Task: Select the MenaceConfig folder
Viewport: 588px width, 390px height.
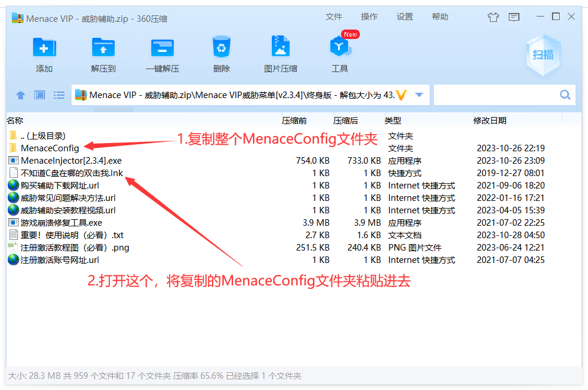Action: pyautogui.click(x=50, y=148)
